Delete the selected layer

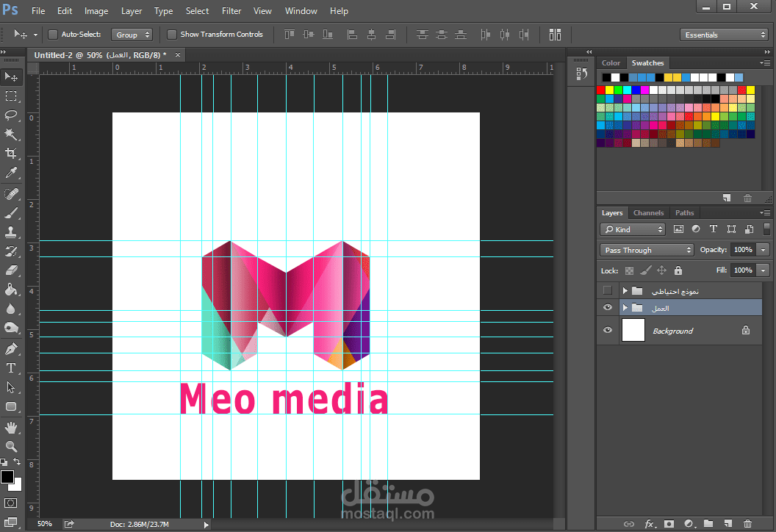(748, 523)
